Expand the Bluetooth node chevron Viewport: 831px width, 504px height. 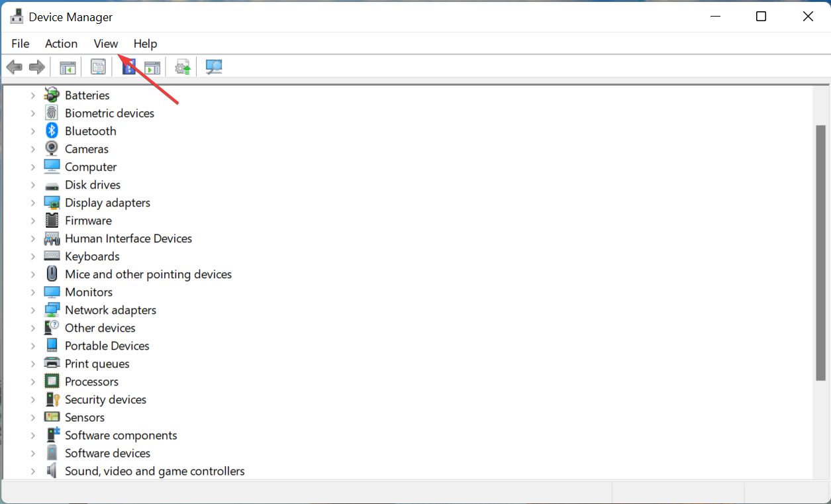32,131
